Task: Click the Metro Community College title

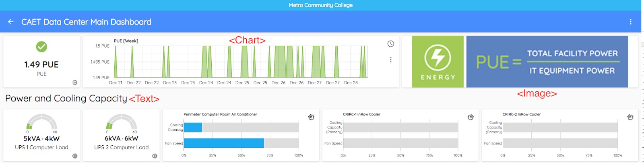Action: (x=320, y=5)
